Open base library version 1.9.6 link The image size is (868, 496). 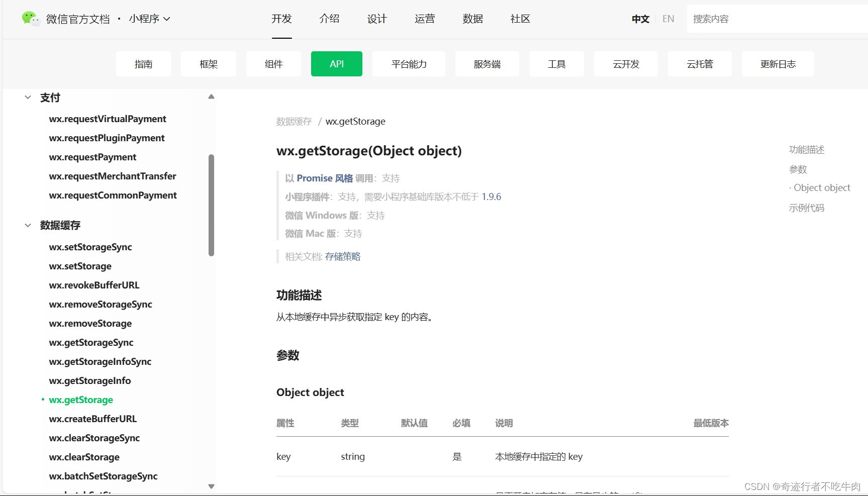(491, 196)
